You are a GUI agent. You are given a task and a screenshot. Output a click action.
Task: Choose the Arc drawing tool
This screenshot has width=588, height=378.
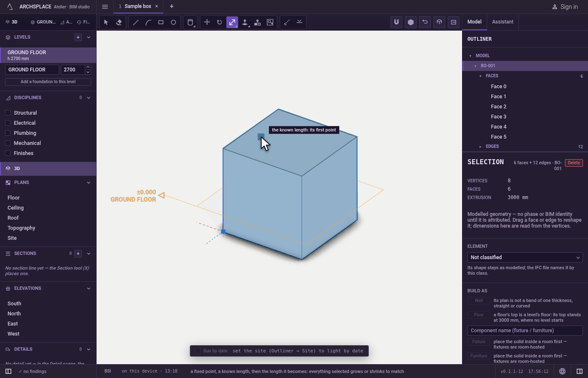(148, 22)
